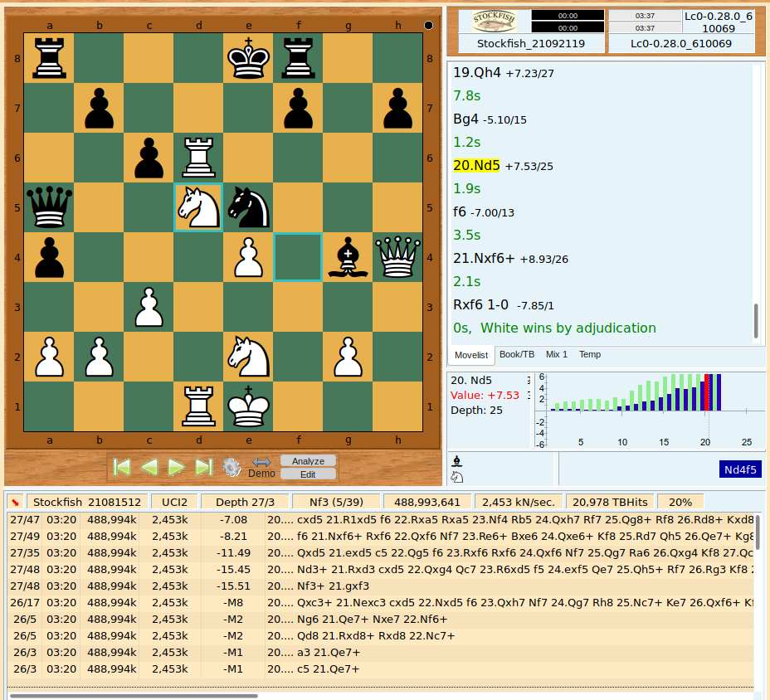
Task: Select the white rook on d6
Action: (198, 158)
